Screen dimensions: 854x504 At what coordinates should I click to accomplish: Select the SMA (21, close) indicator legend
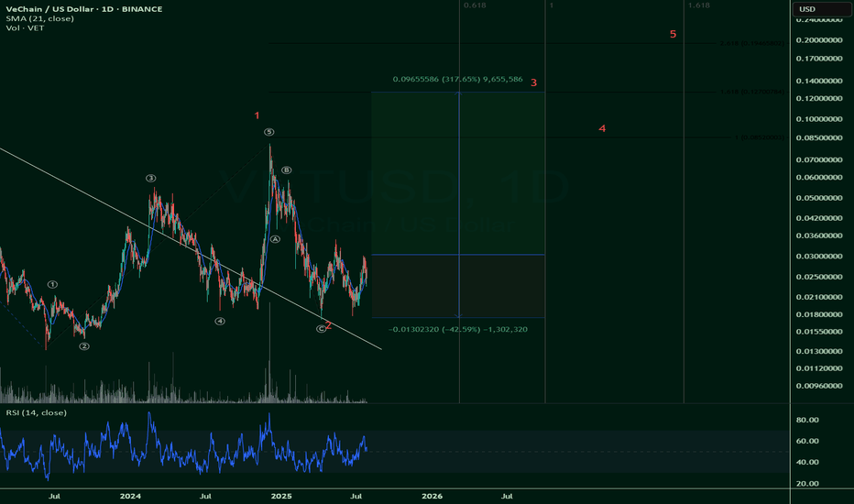[x=39, y=18]
